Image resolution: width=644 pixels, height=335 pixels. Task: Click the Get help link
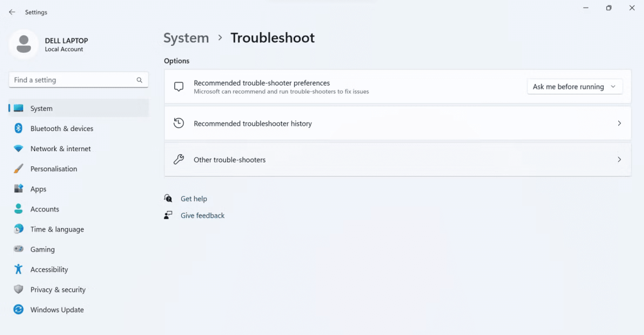[x=194, y=198]
